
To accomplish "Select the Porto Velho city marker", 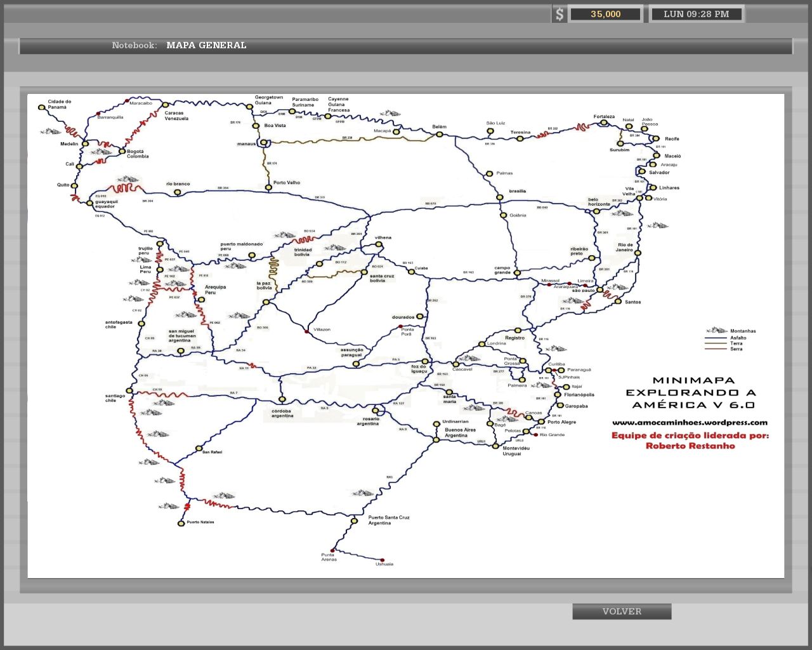I will tap(268, 187).
